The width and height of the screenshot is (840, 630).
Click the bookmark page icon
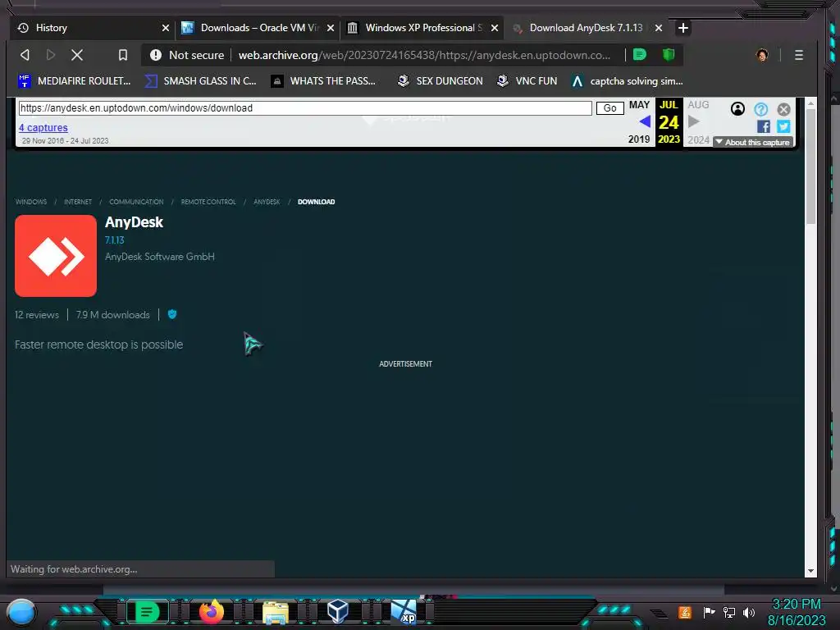(123, 55)
